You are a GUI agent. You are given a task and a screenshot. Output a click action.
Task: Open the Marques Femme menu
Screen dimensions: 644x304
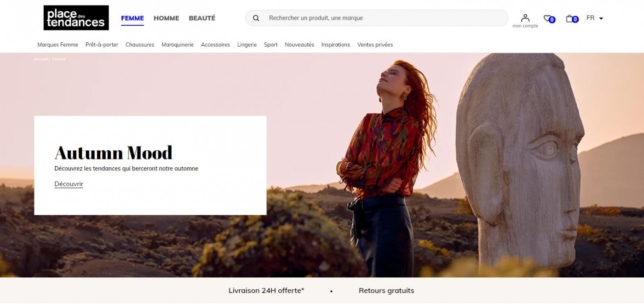pos(58,45)
